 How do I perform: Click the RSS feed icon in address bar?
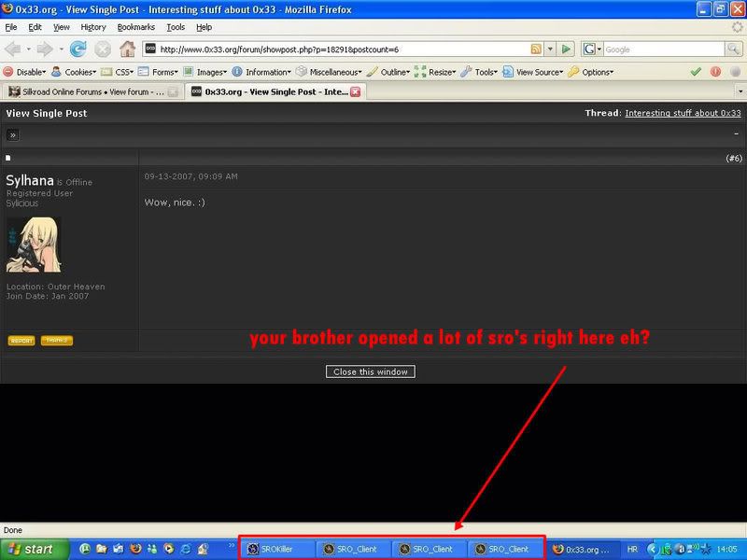(536, 49)
